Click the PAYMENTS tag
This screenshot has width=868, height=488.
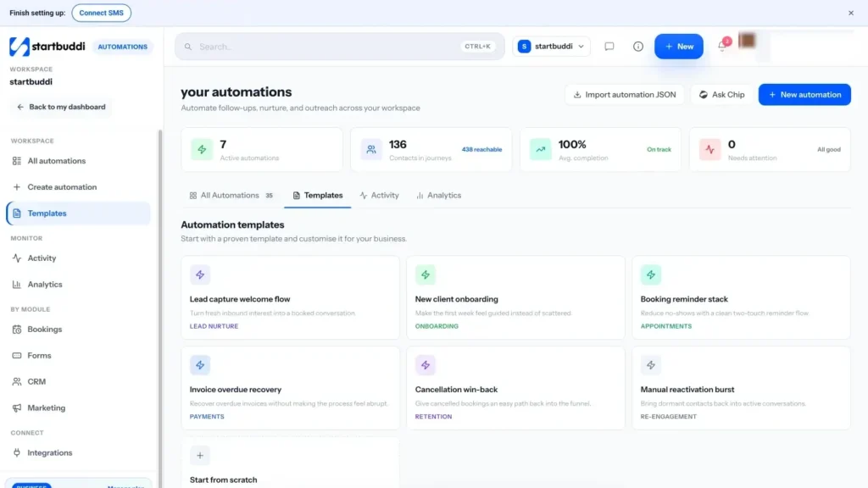207,417
